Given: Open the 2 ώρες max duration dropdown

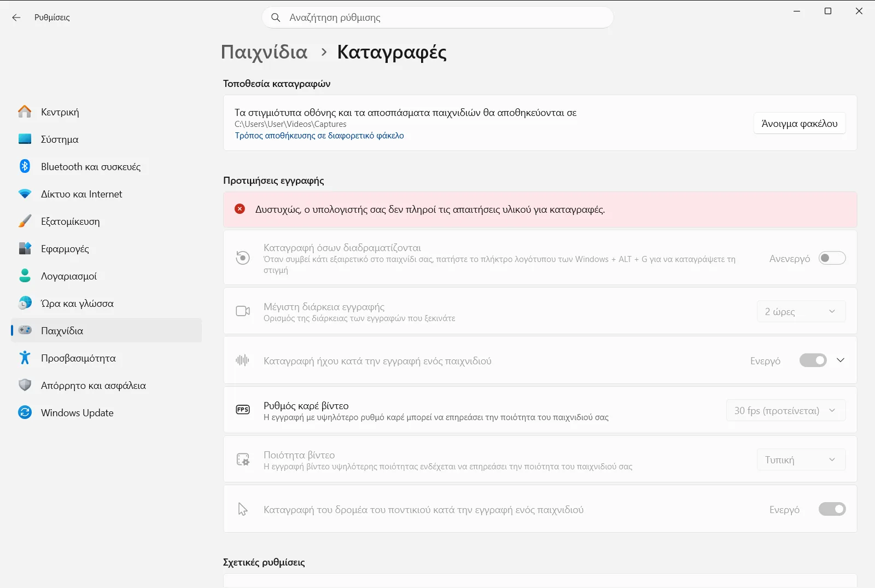Looking at the screenshot, I should pyautogui.click(x=801, y=311).
